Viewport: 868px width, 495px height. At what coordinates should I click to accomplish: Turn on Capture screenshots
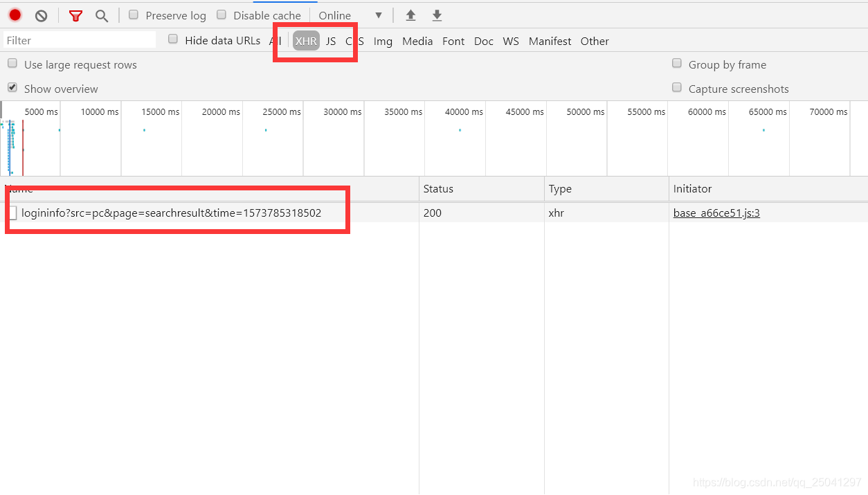677,88
